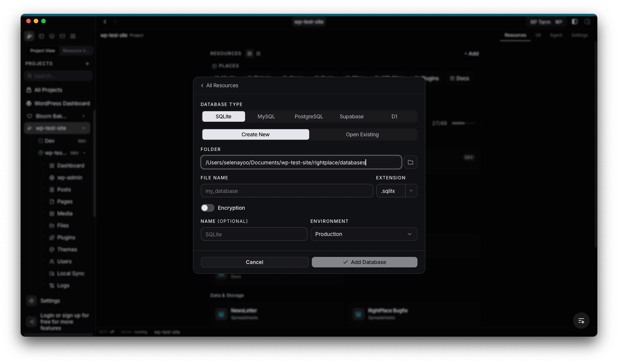This screenshot has height=364, width=618.
Task: Click the NewsLetter spreadsheet icon
Action: pyautogui.click(x=221, y=314)
